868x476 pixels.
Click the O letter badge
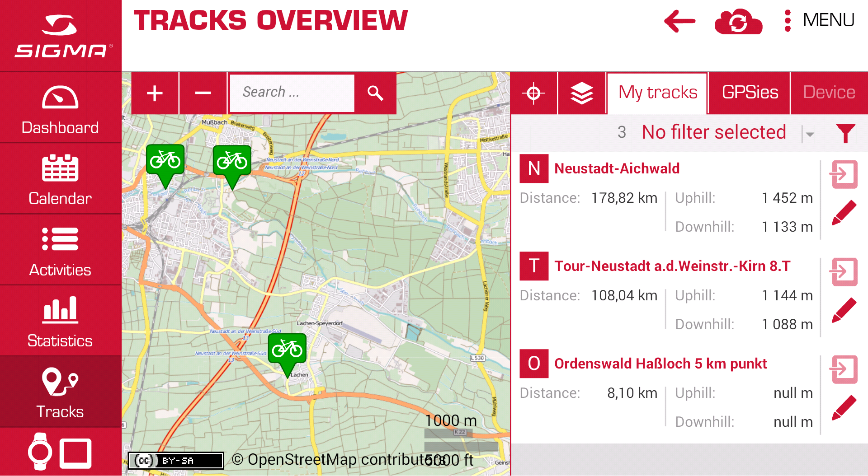point(534,364)
